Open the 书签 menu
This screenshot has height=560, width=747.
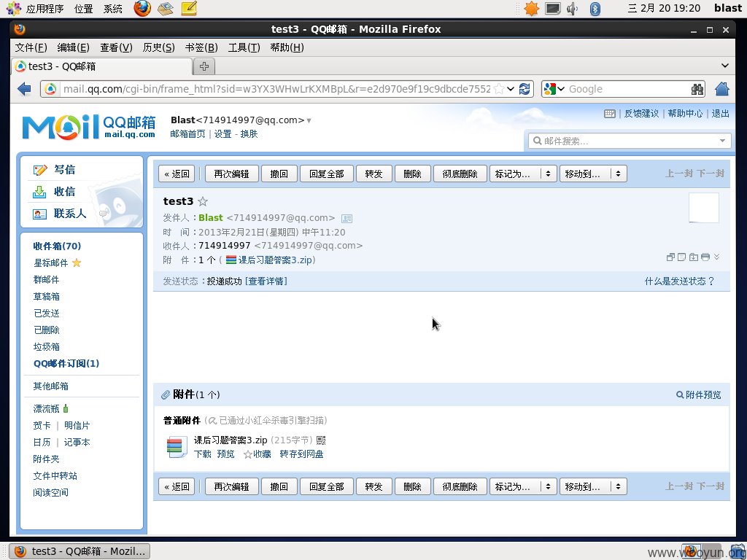[x=201, y=47]
